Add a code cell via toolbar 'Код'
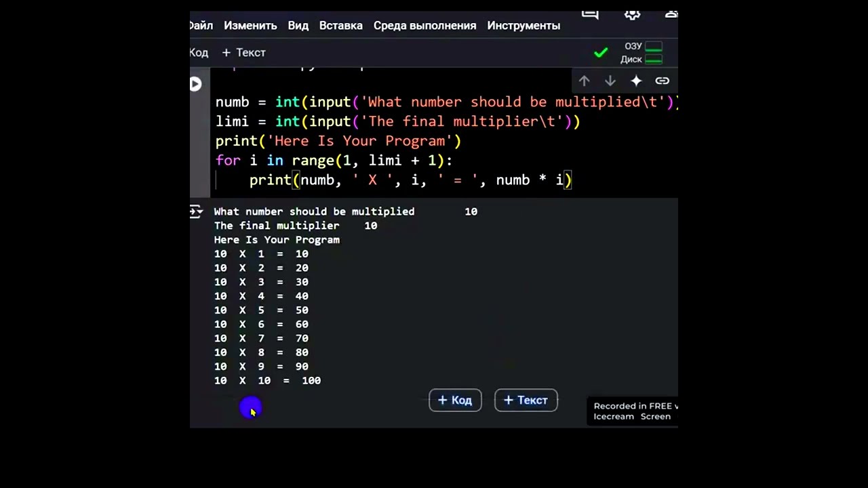This screenshot has height=488, width=868. 199,52
